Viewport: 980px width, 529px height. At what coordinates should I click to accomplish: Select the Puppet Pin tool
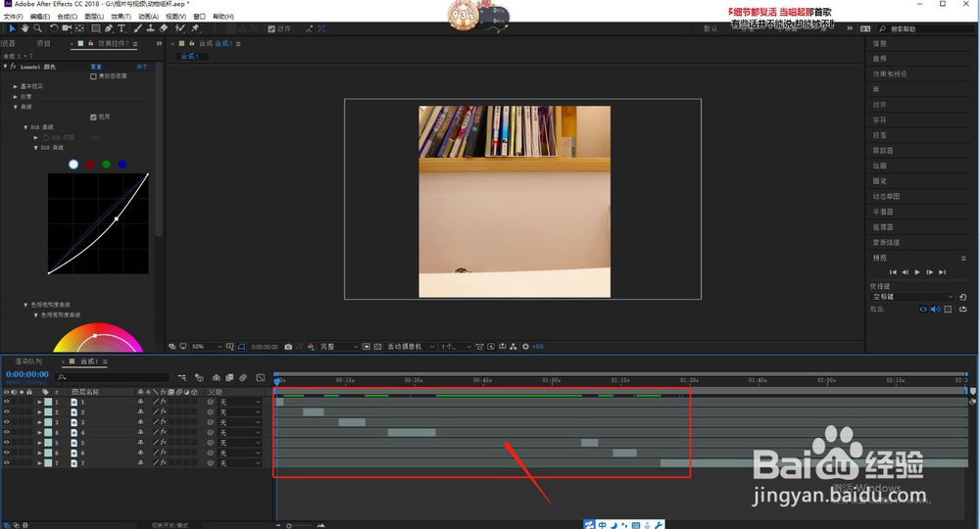tap(195, 28)
